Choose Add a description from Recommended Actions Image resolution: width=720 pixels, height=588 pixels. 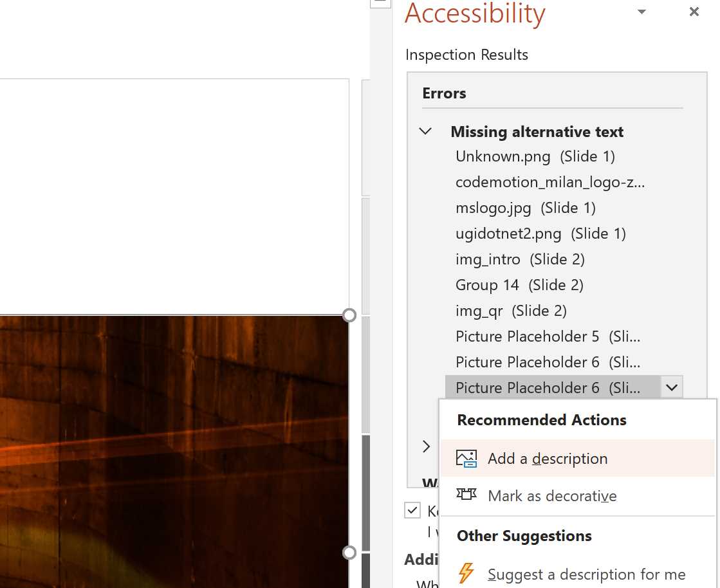(x=548, y=458)
